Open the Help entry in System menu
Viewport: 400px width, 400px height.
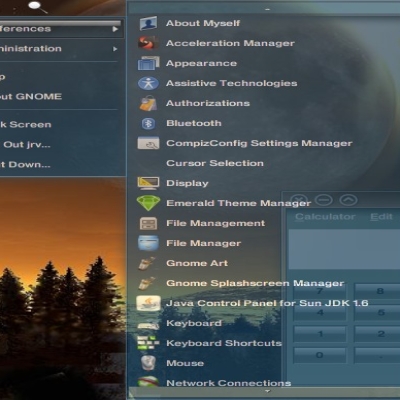coord(3,77)
